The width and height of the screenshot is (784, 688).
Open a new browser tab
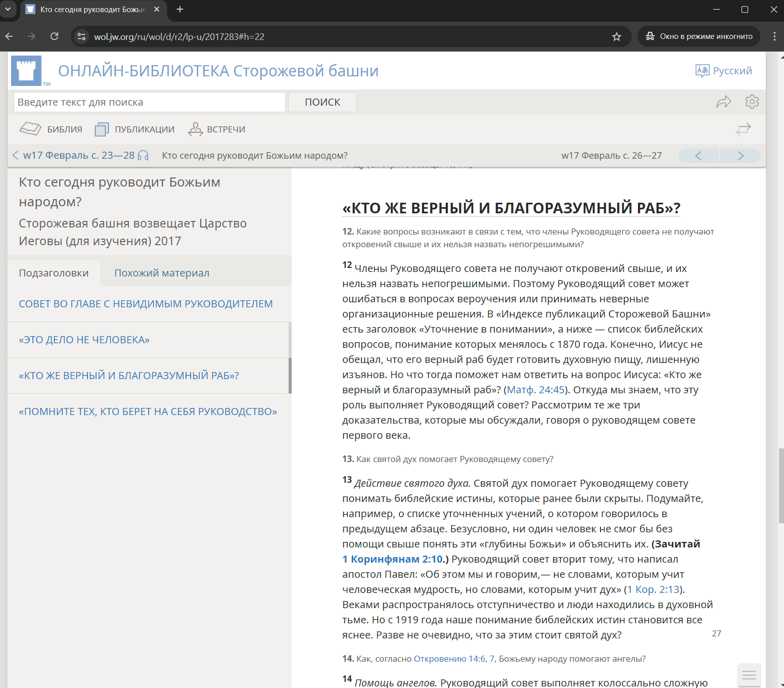179,9
